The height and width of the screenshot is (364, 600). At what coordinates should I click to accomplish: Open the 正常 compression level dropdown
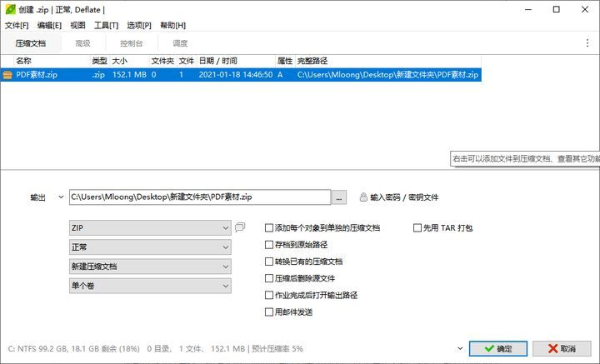[150, 247]
